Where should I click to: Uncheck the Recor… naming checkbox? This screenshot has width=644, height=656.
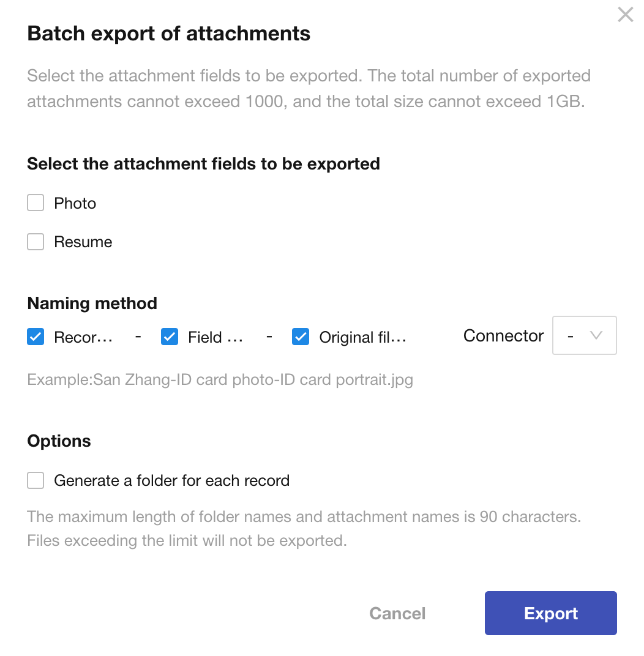click(36, 337)
